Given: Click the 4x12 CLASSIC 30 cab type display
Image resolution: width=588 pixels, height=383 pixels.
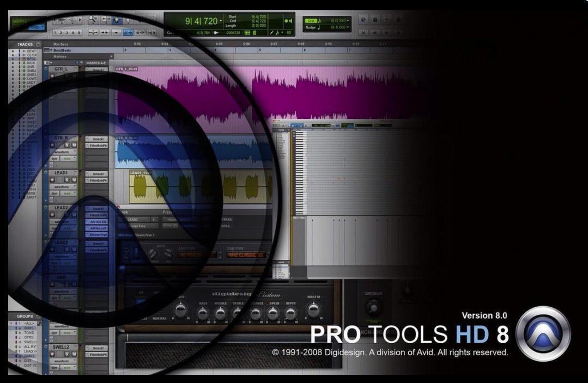Looking at the screenshot, I should [x=246, y=255].
